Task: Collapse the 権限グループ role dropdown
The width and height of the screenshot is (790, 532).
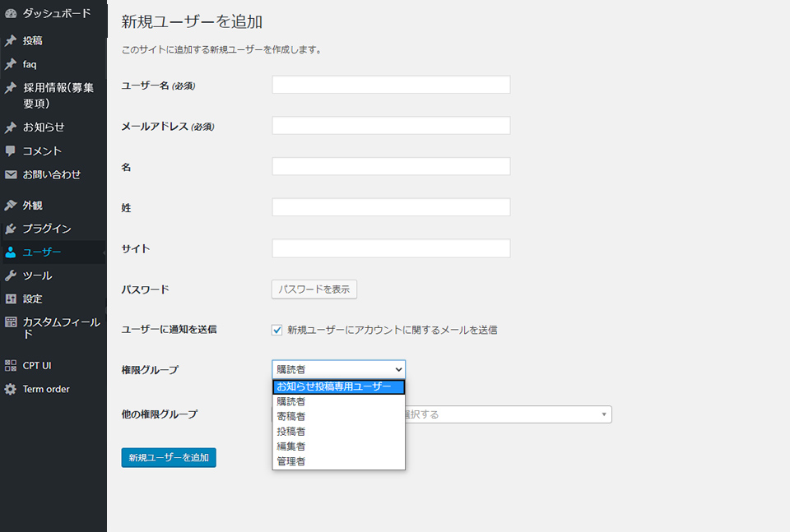Action: (338, 370)
